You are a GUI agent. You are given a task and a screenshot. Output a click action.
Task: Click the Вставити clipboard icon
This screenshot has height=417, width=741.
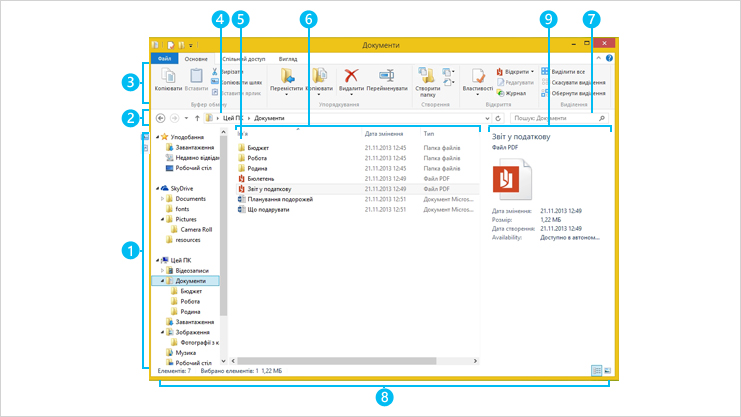coord(196,76)
